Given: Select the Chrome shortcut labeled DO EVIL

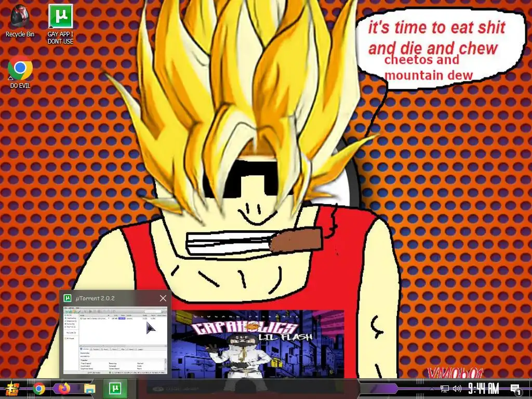Looking at the screenshot, I should [20, 72].
